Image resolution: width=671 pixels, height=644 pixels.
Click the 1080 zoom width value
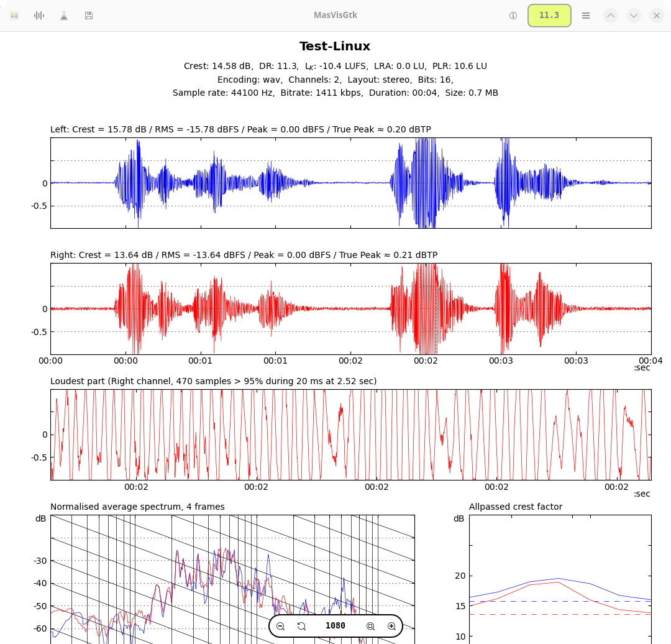335,626
